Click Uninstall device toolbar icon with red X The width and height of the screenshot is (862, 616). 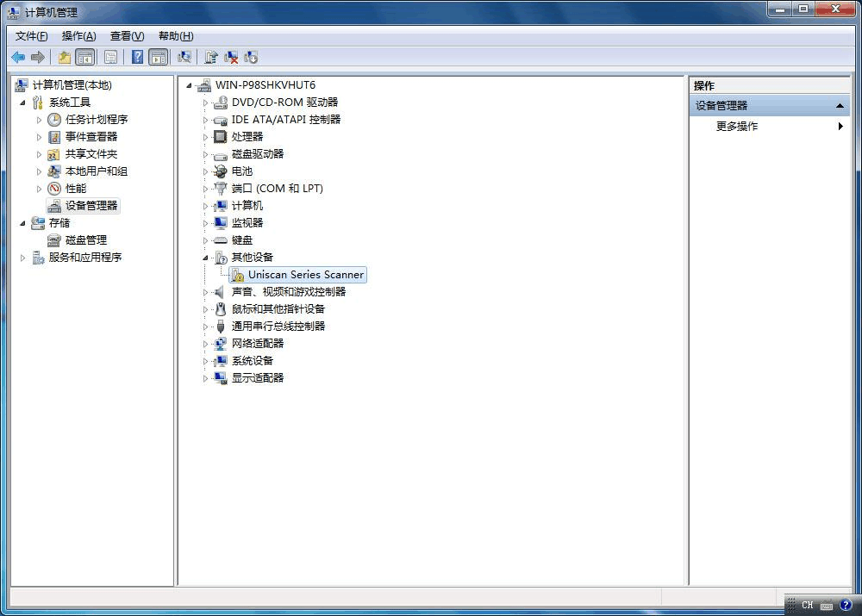coord(231,57)
